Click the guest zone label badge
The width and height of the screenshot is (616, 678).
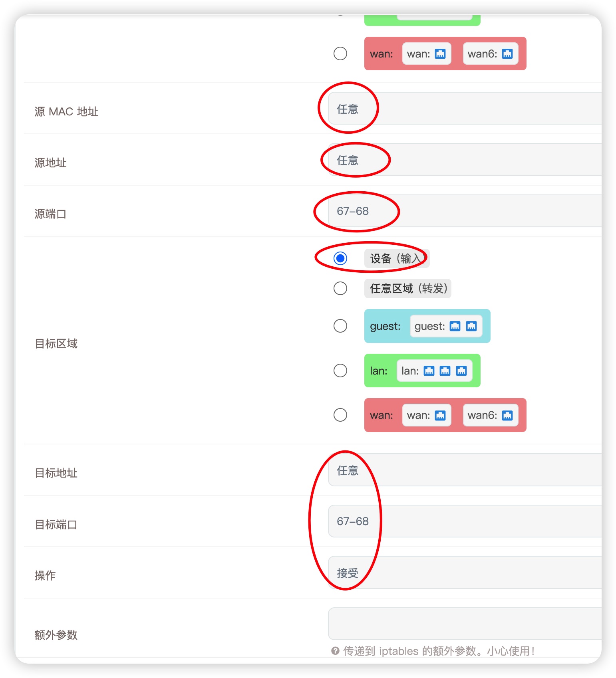tap(385, 326)
